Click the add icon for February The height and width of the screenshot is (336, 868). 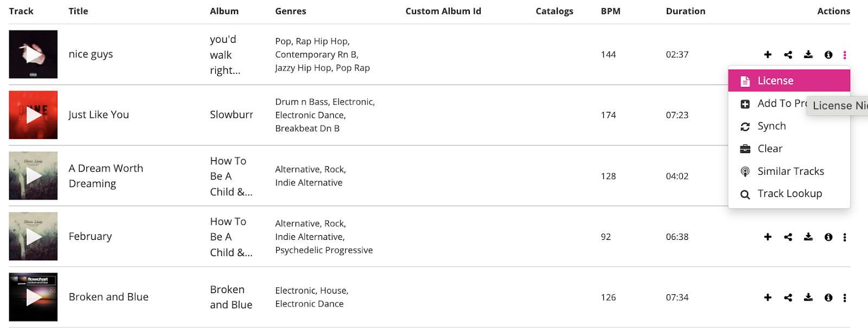coord(768,237)
